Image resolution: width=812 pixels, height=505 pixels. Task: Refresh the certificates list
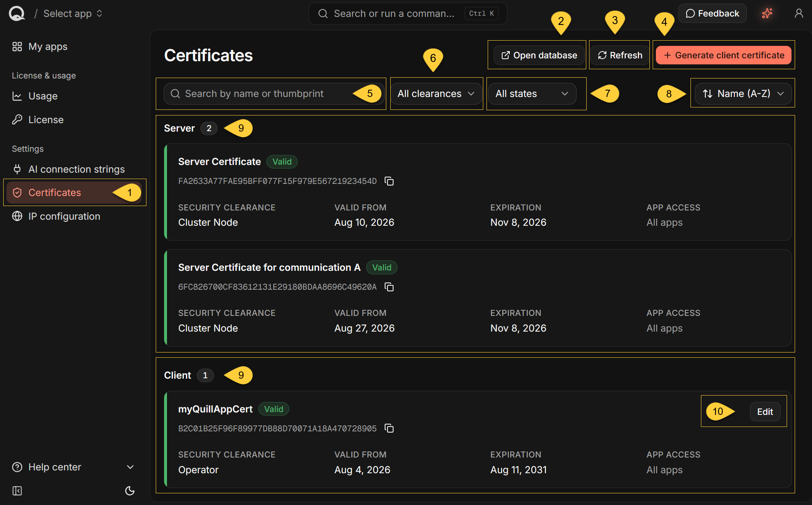[620, 55]
